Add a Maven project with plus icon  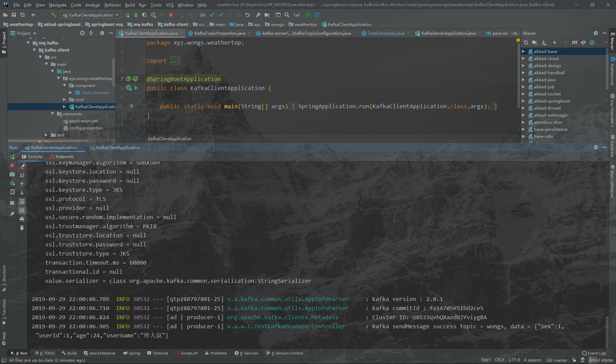pos(555,42)
